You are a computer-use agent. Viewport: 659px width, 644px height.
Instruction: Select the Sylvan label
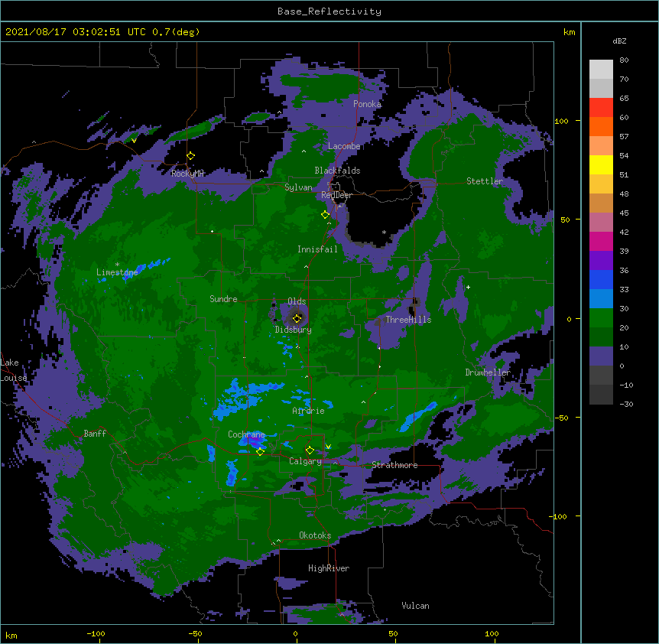pyautogui.click(x=298, y=187)
